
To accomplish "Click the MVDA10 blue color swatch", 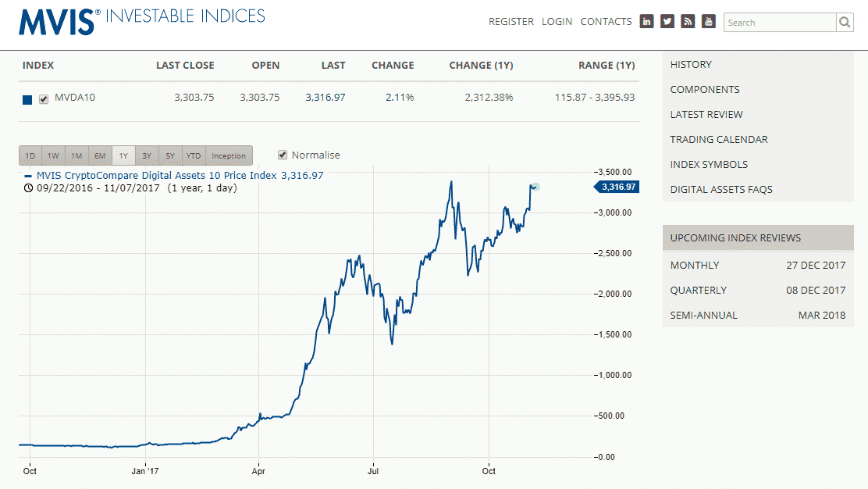I will (x=27, y=99).
